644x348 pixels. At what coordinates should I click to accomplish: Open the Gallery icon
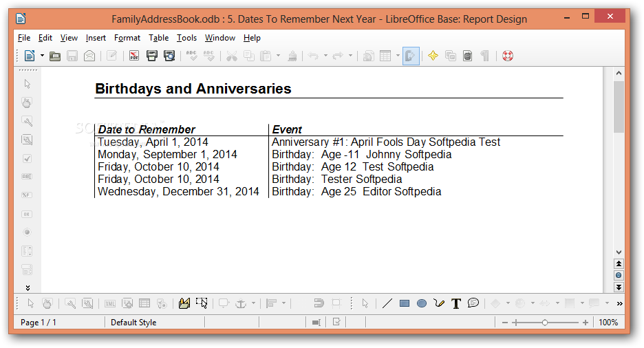click(x=451, y=56)
